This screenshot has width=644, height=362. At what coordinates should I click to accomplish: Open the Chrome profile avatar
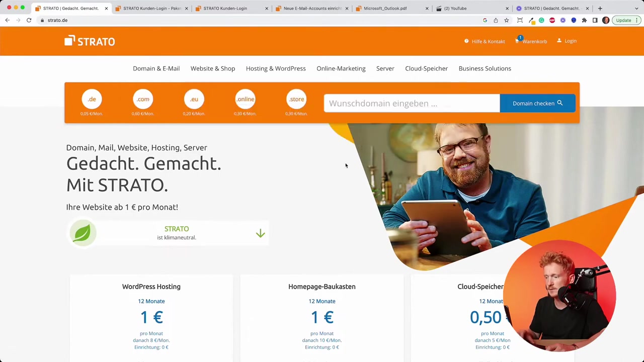pos(606,20)
